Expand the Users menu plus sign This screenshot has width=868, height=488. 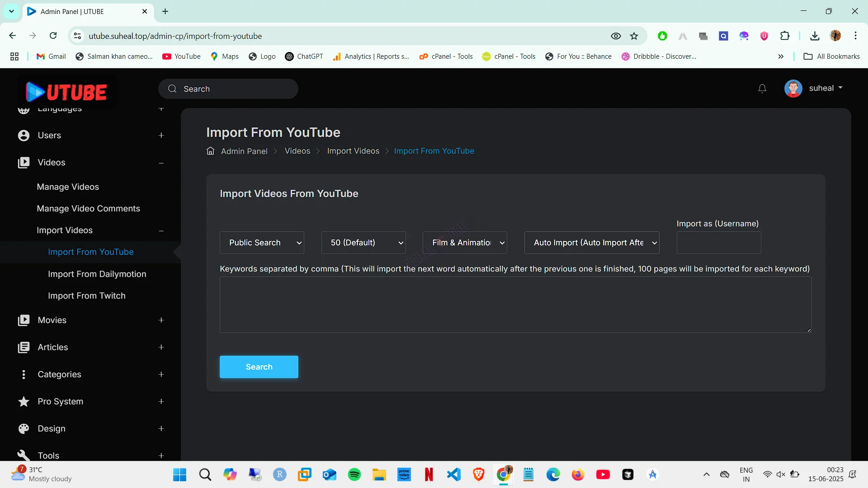tap(161, 136)
